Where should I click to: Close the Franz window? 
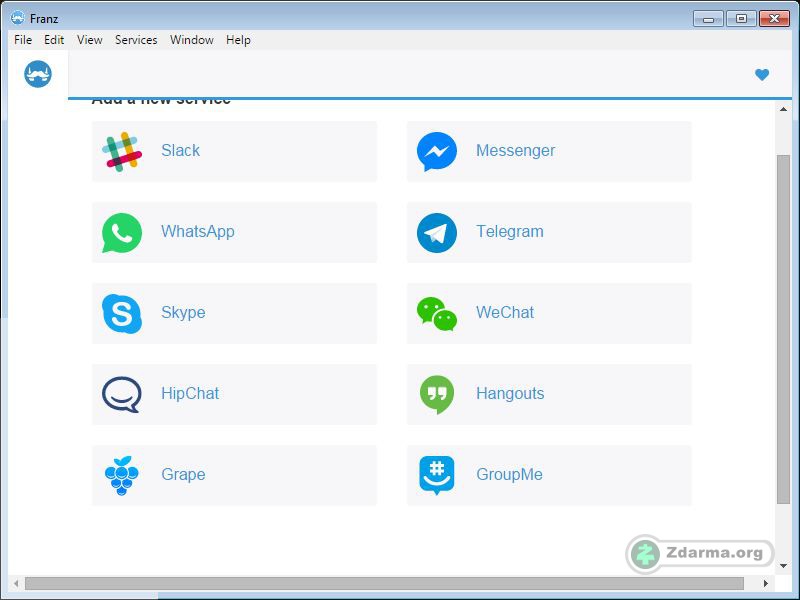[x=774, y=19]
